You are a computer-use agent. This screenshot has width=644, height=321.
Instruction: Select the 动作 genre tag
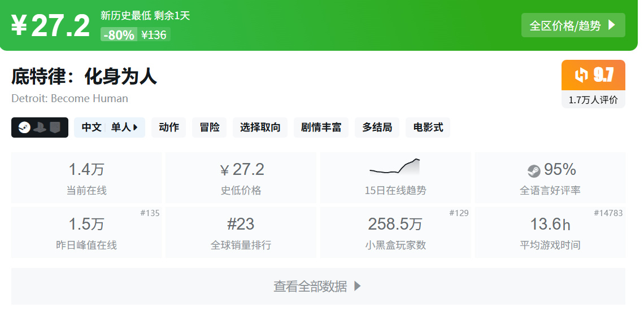point(169,127)
